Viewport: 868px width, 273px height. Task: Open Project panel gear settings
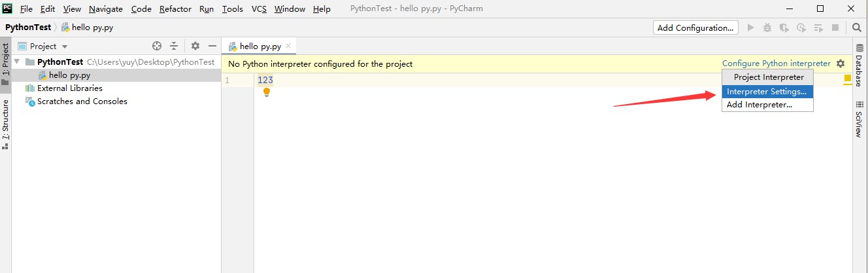coord(195,46)
